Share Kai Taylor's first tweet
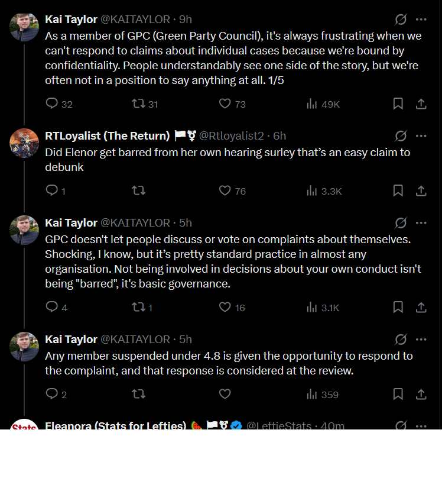 pos(421,104)
